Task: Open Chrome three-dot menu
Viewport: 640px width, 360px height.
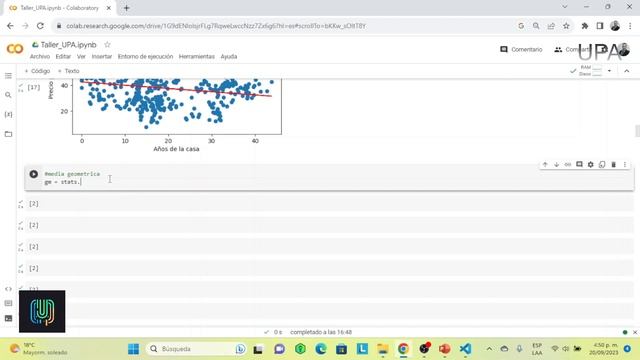Action: click(630, 26)
